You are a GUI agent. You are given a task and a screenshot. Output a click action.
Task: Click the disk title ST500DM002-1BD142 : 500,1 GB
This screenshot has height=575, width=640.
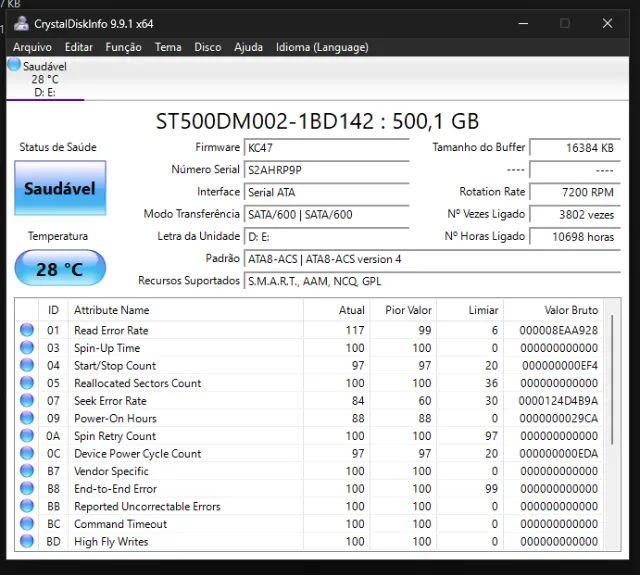tap(317, 121)
